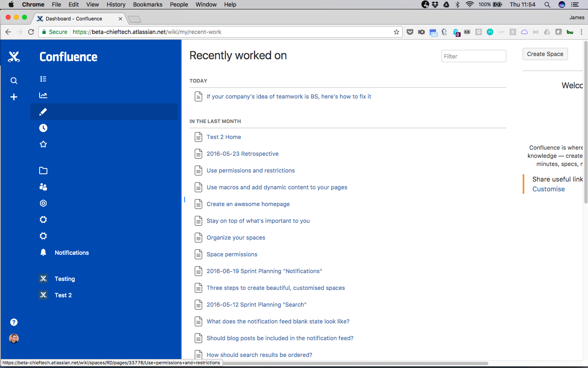Image resolution: width=588 pixels, height=368 pixels.
Task: Open the activity chart icon in sidebar
Action: pos(43,95)
